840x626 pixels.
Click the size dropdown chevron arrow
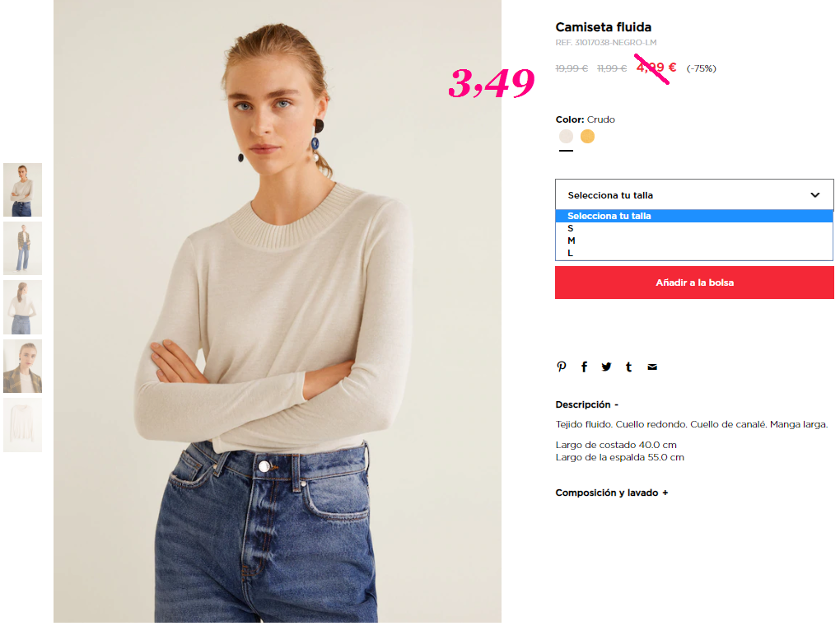814,195
